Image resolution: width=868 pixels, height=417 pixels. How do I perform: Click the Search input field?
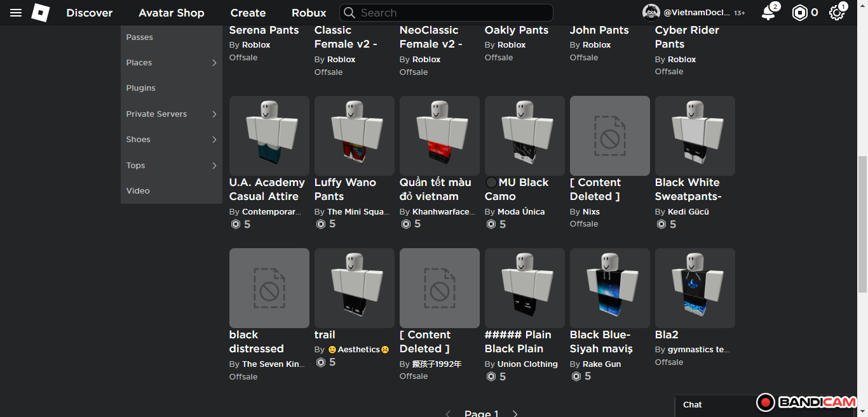(x=451, y=13)
